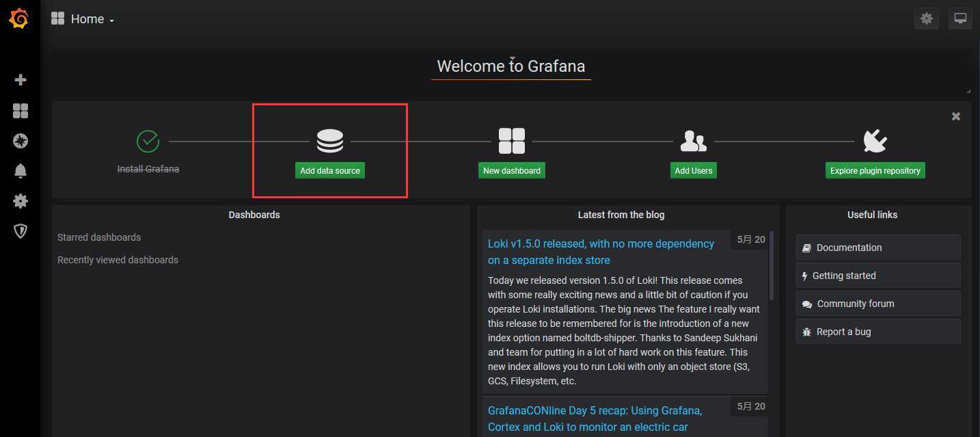The width and height of the screenshot is (980, 437).
Task: Open the Community forum link
Action: pyautogui.click(x=878, y=304)
